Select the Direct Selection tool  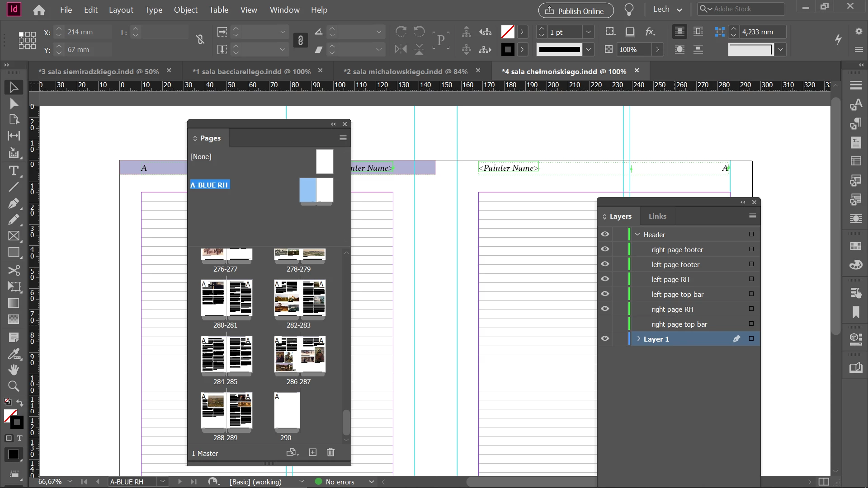[x=14, y=104]
